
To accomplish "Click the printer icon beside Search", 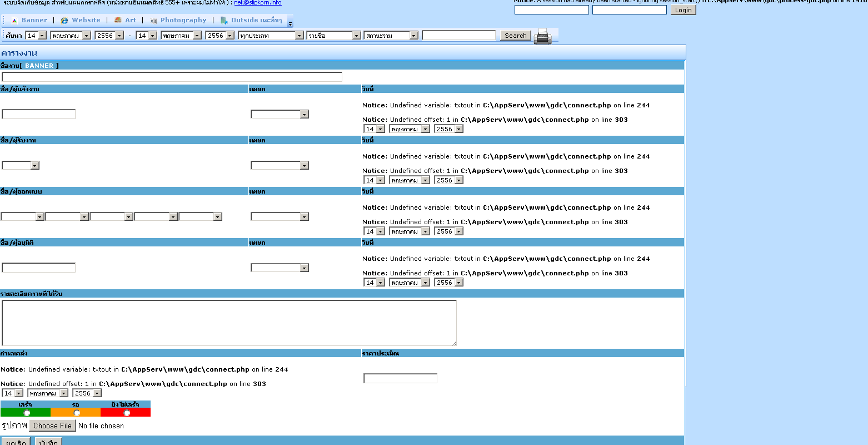I will (x=542, y=36).
